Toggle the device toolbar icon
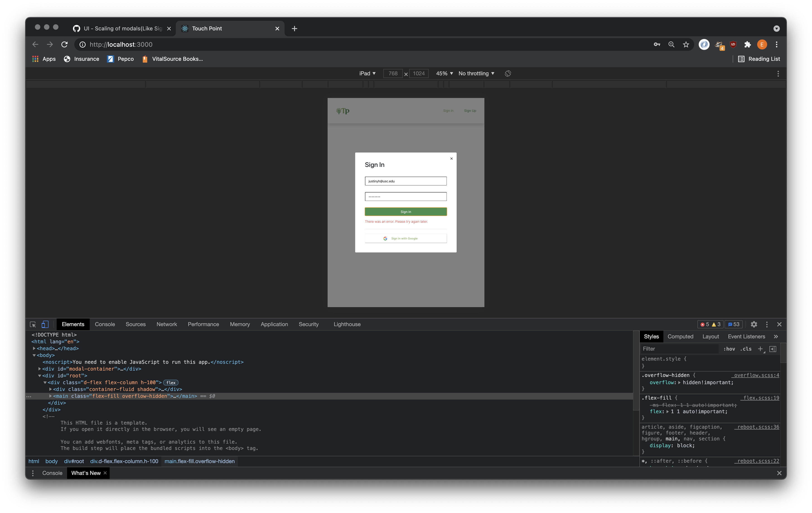 tap(45, 324)
